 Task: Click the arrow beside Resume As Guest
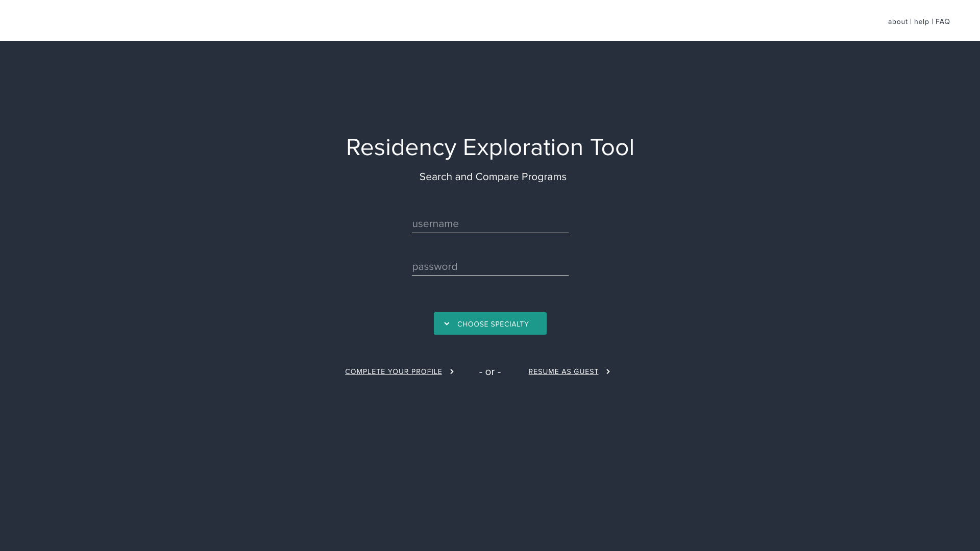point(608,372)
